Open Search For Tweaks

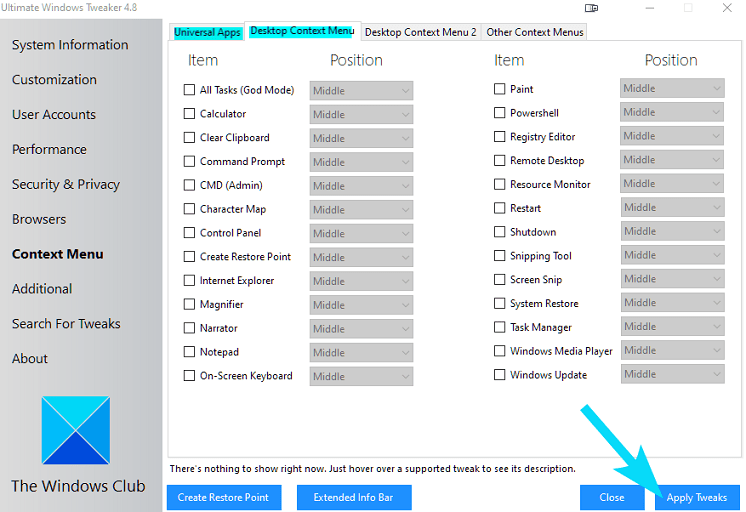[66, 324]
